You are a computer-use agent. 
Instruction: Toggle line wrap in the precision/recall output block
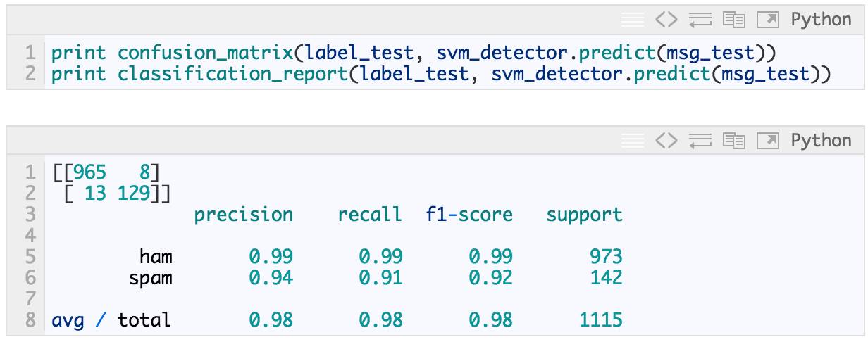click(x=700, y=141)
